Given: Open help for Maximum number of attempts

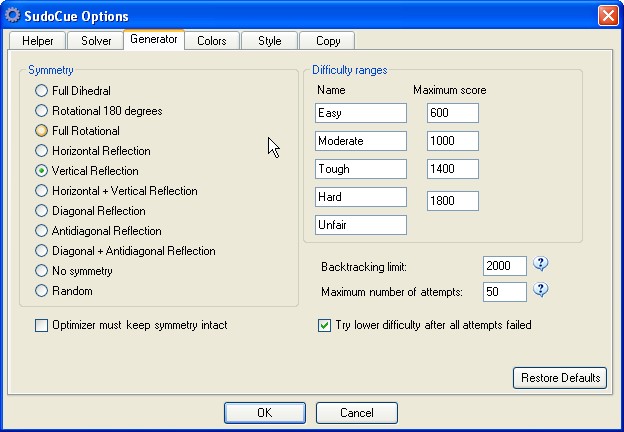Looking at the screenshot, I should (x=540, y=290).
